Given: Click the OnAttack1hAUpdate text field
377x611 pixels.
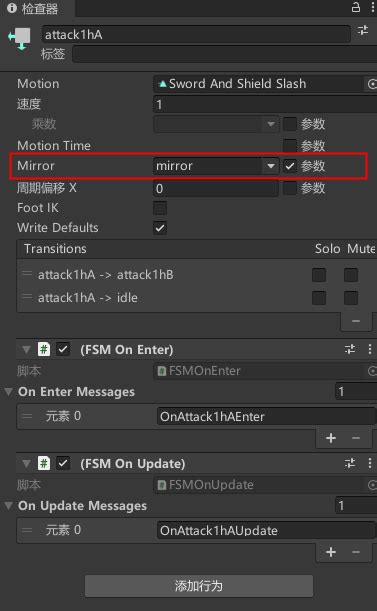Looking at the screenshot, I should (x=266, y=530).
